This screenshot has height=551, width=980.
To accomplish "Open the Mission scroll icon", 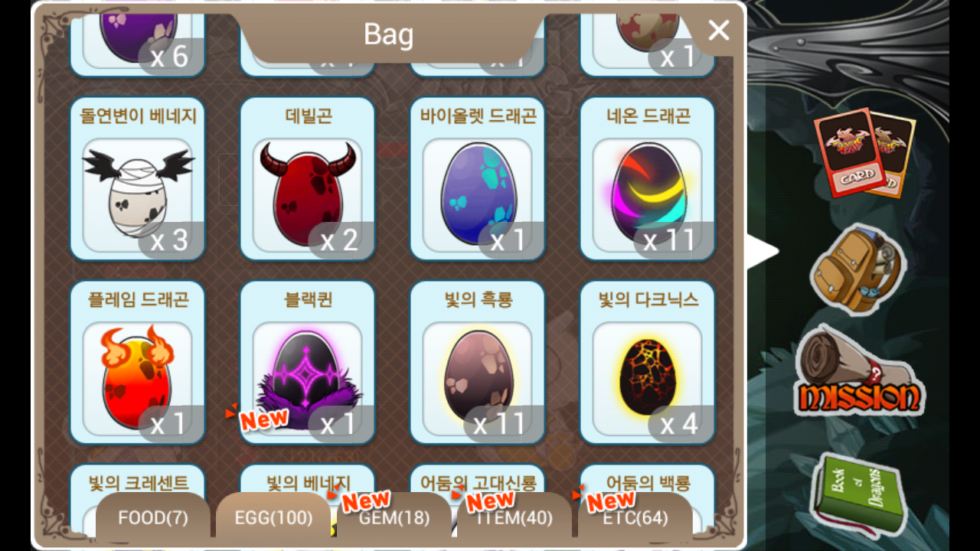I will (x=858, y=371).
